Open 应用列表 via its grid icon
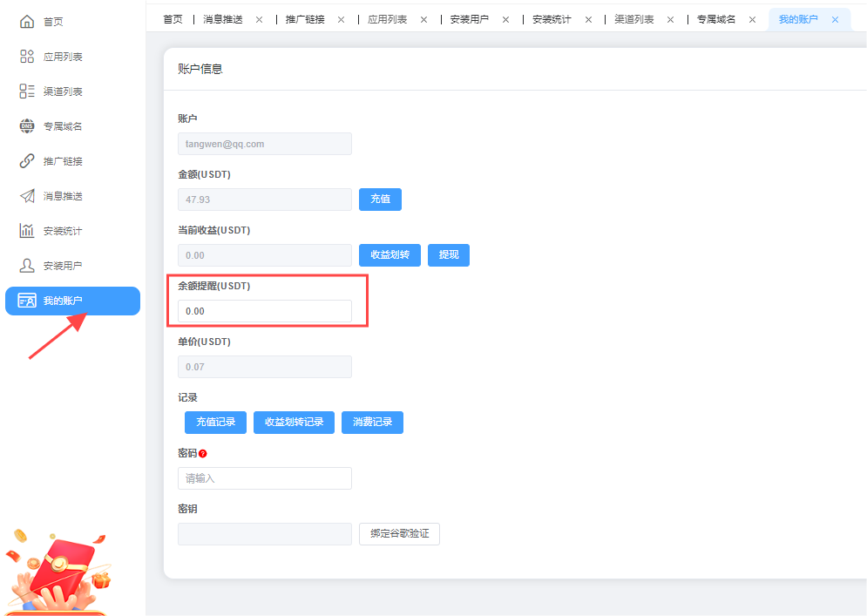This screenshot has width=867, height=616. click(x=27, y=57)
